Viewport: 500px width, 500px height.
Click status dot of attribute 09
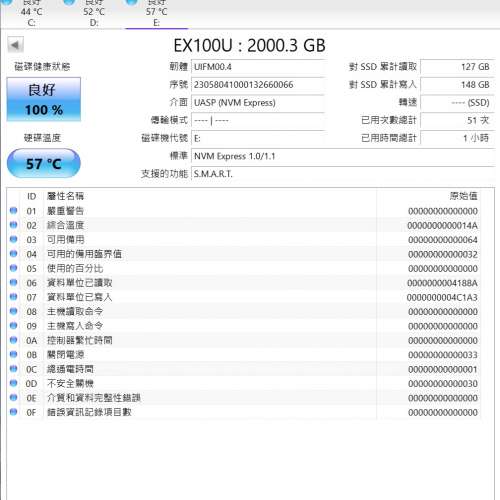(x=14, y=326)
